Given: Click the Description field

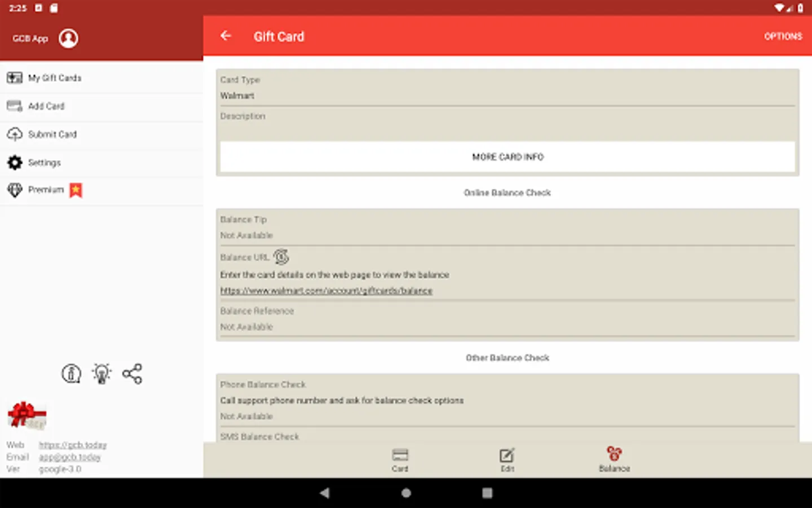Looking at the screenshot, I should (x=507, y=124).
